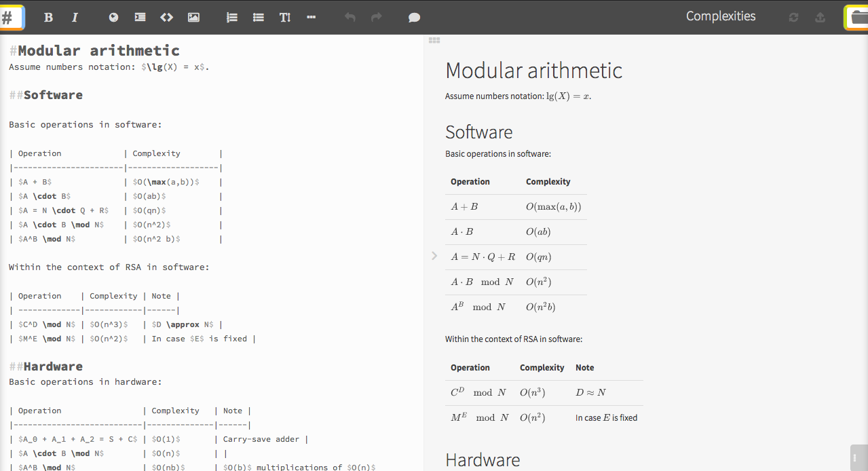The height and width of the screenshot is (471, 868).
Task: Apply a bulleted list
Action: click(258, 17)
